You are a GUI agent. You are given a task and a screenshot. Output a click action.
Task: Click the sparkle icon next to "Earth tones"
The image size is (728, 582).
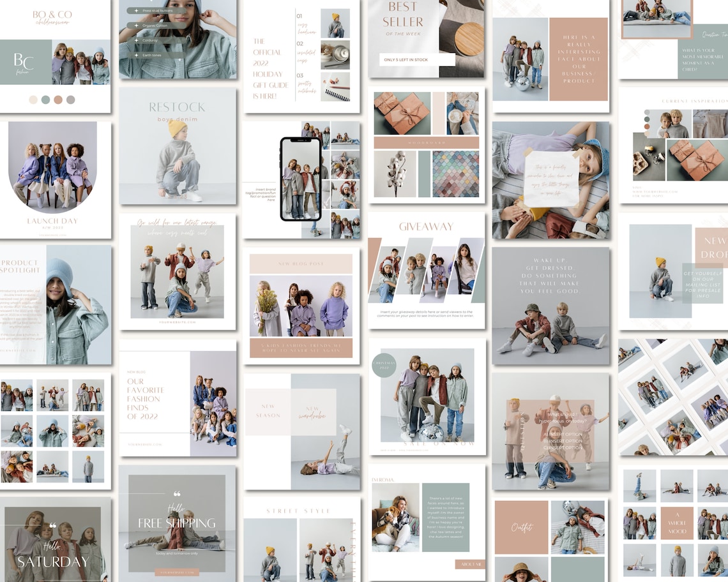[136, 55]
